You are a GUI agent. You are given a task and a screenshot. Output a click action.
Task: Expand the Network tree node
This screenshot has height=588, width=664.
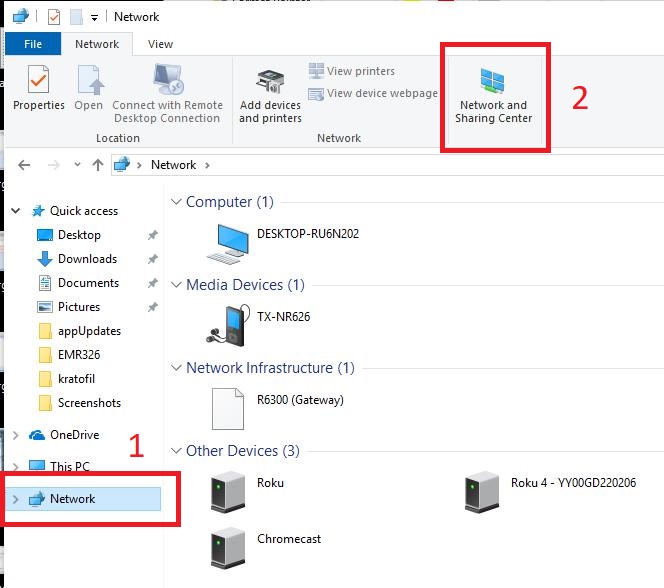[16, 499]
